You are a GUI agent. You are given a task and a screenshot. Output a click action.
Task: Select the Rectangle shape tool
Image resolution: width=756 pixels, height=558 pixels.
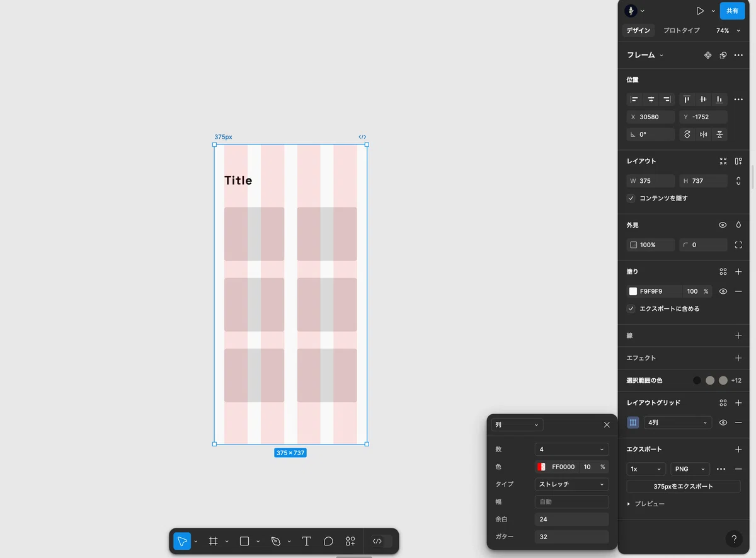point(244,541)
